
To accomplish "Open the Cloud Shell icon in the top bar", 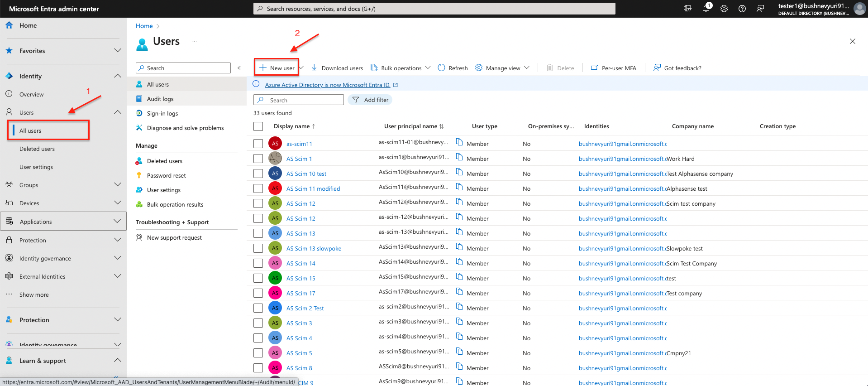I will point(688,9).
